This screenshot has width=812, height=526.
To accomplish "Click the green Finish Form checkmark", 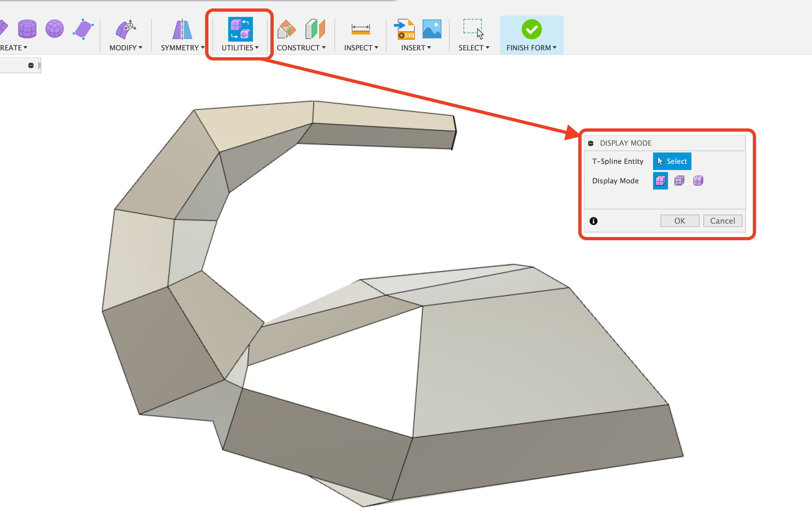I will pos(531,29).
